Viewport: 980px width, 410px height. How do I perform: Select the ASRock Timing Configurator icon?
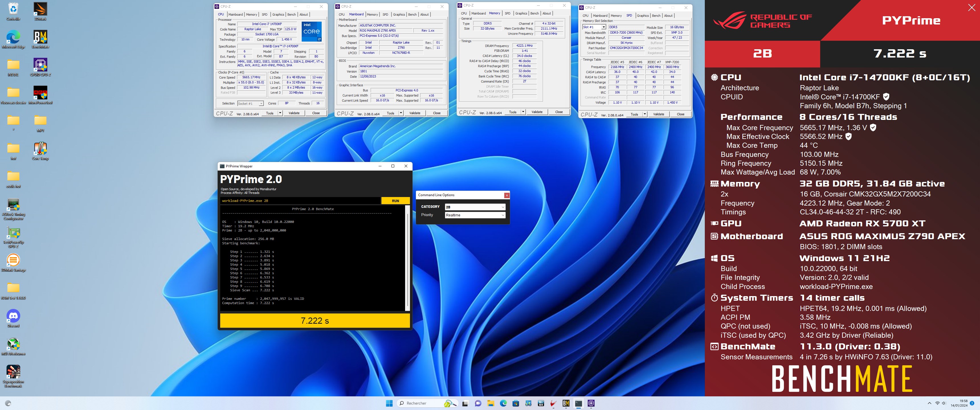click(x=13, y=209)
